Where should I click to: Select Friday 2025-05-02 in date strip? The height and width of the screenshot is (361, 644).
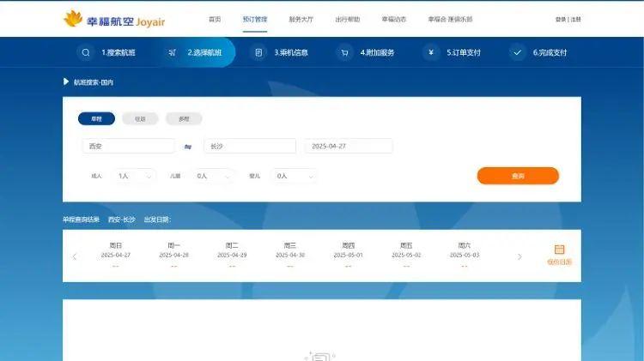click(x=406, y=256)
